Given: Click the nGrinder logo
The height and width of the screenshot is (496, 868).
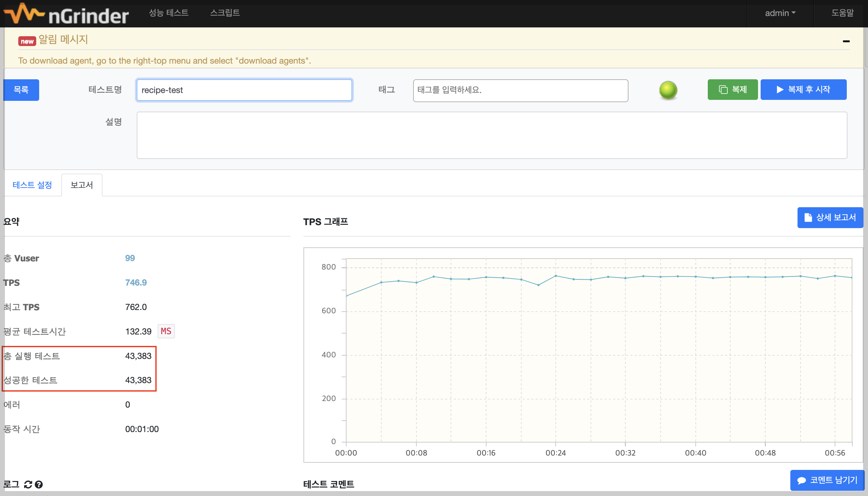Looking at the screenshot, I should coord(67,14).
